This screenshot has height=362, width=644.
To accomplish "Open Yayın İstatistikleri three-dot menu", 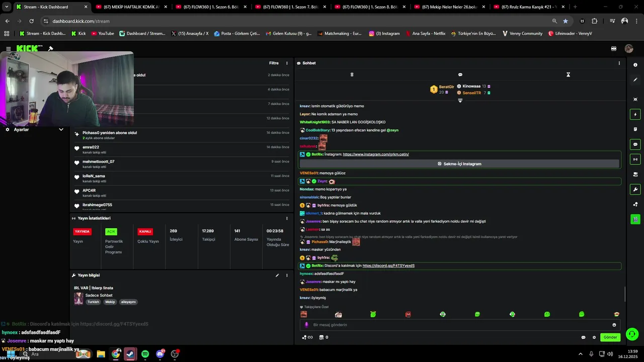I will [287, 218].
